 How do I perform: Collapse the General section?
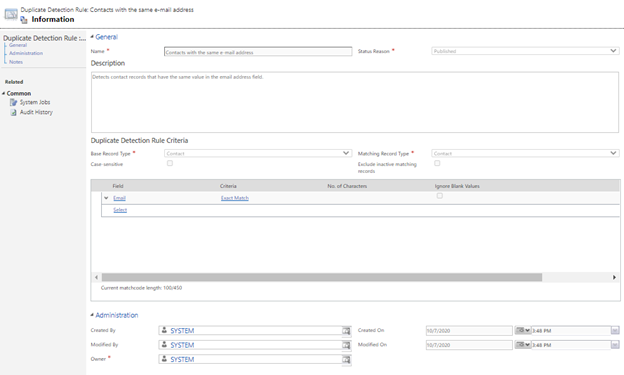point(92,37)
